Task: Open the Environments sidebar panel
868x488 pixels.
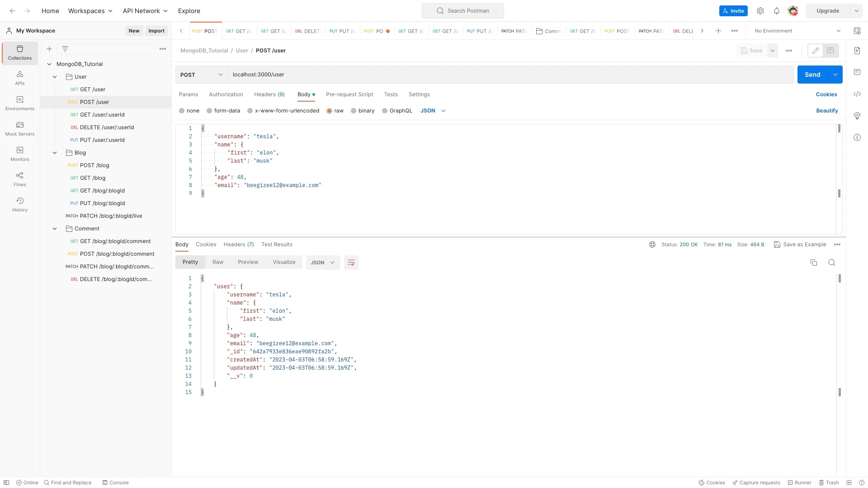Action: (20, 103)
